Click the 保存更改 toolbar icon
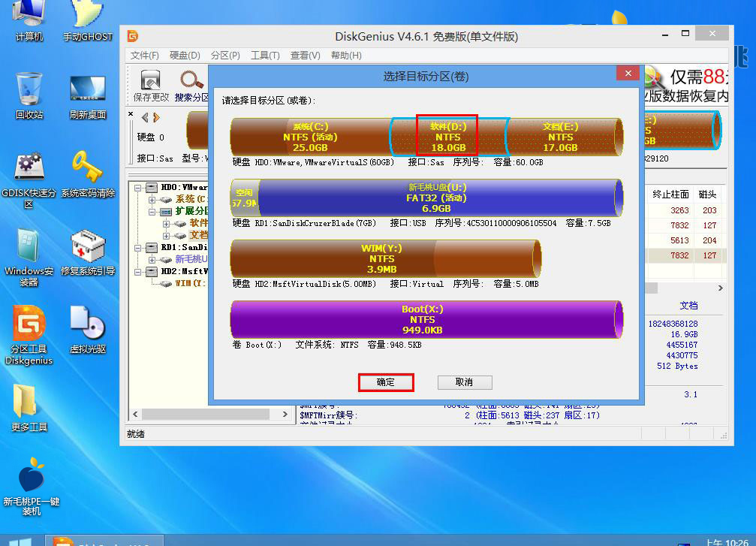Viewport: 756px width, 546px height. (x=151, y=86)
